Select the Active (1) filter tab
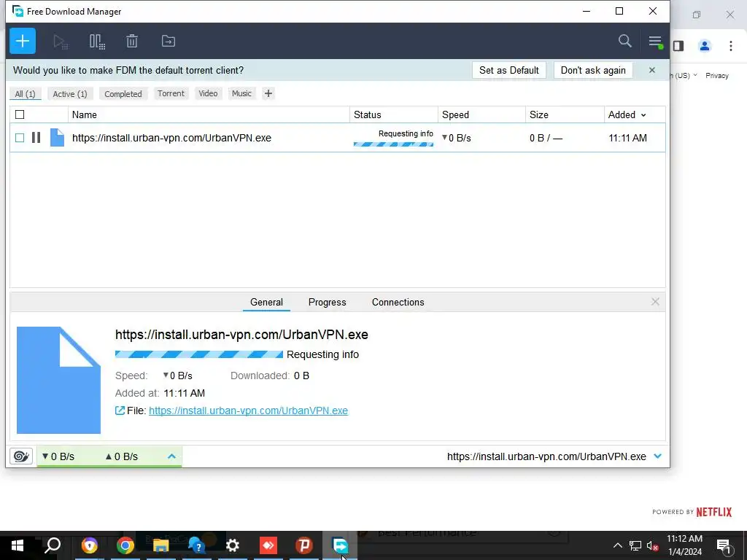The height and width of the screenshot is (560, 747). coord(70,94)
